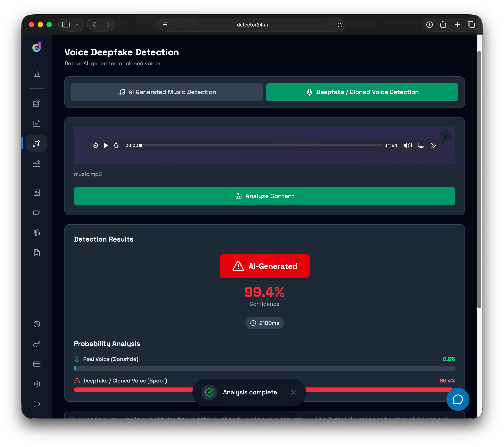Open the API key sidebar icon
Screen dimensions: 504x447
click(36, 344)
